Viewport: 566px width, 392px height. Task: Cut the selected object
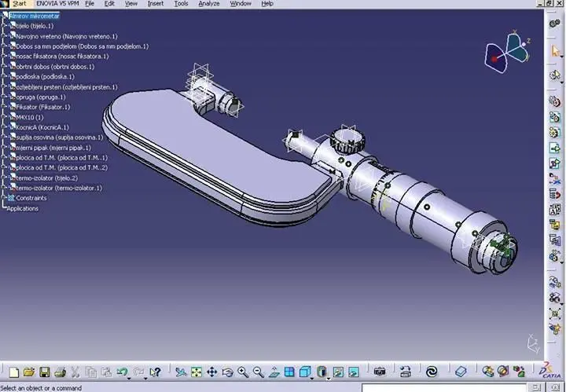click(75, 372)
